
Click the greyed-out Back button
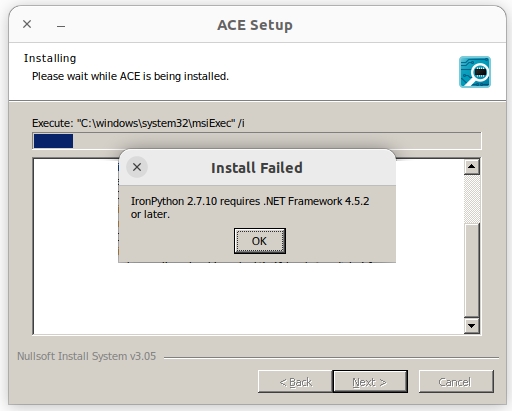(295, 382)
